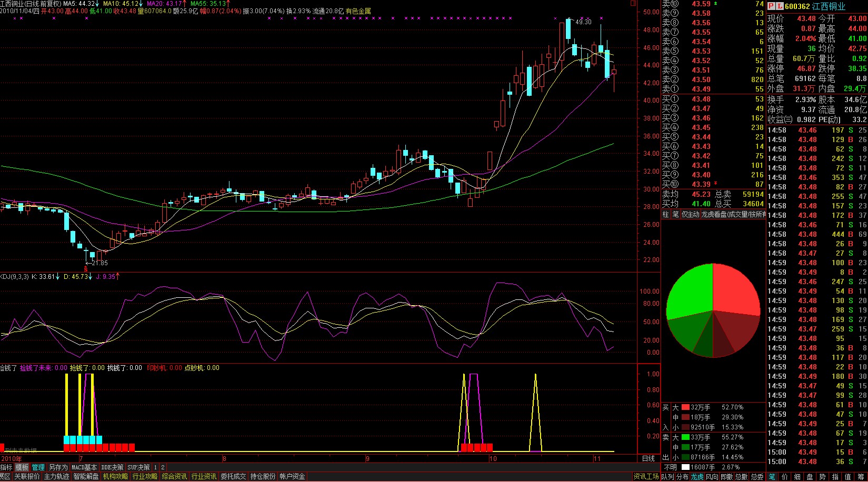The height and width of the screenshot is (482, 868).
Task: Toggle the 仅主动 filter in order panel
Action: [x=690, y=215]
